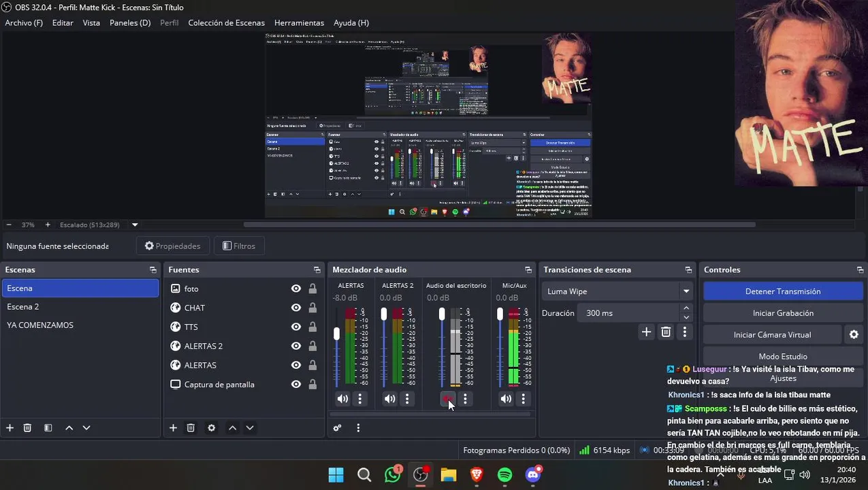Image resolution: width=868 pixels, height=490 pixels.
Task: Open Propiedades of selected source
Action: [x=173, y=246]
